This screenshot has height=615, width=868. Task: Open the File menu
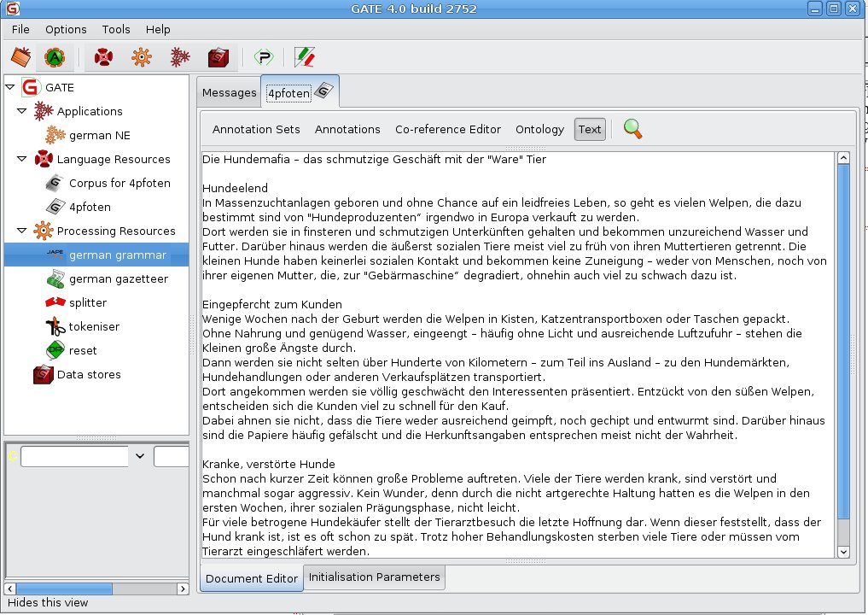(20, 29)
